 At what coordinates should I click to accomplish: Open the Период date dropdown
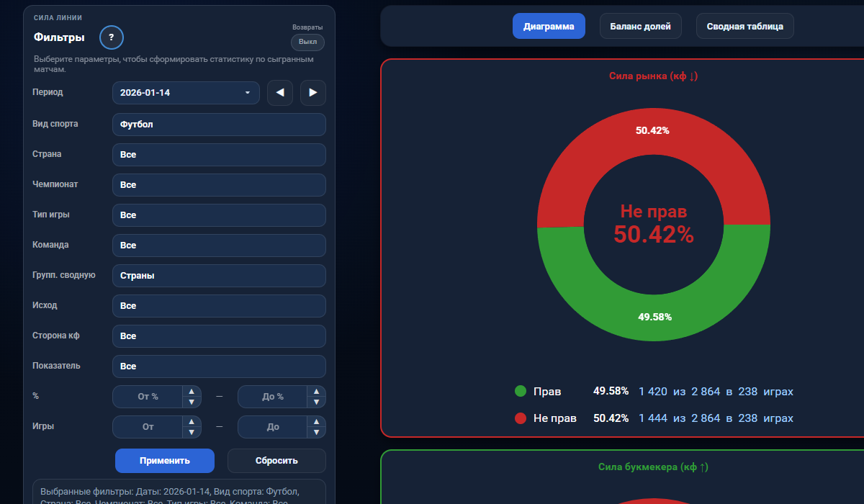tap(186, 93)
